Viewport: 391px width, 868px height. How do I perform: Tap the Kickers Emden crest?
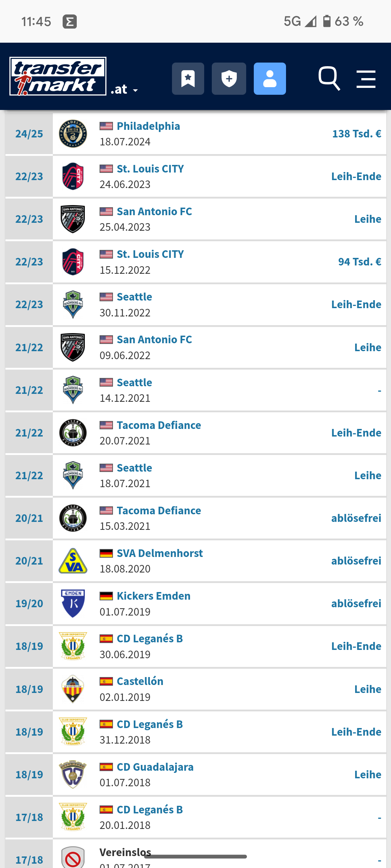click(x=73, y=604)
